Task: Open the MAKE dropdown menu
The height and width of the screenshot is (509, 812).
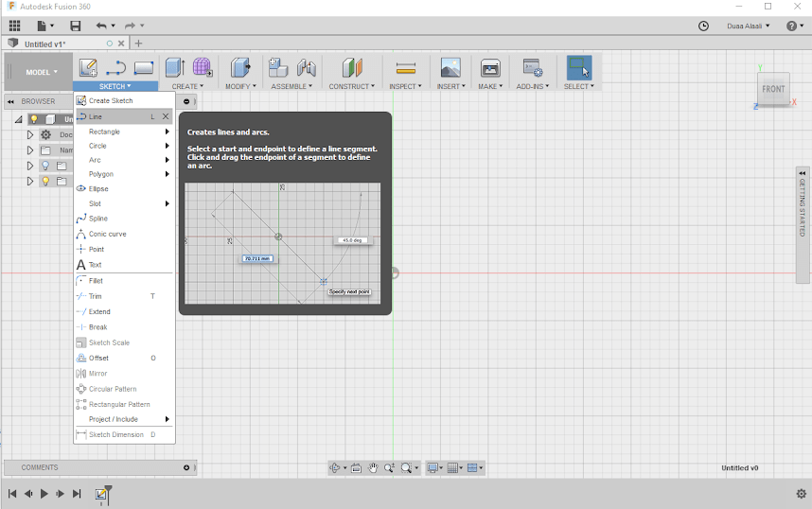Action: point(490,86)
